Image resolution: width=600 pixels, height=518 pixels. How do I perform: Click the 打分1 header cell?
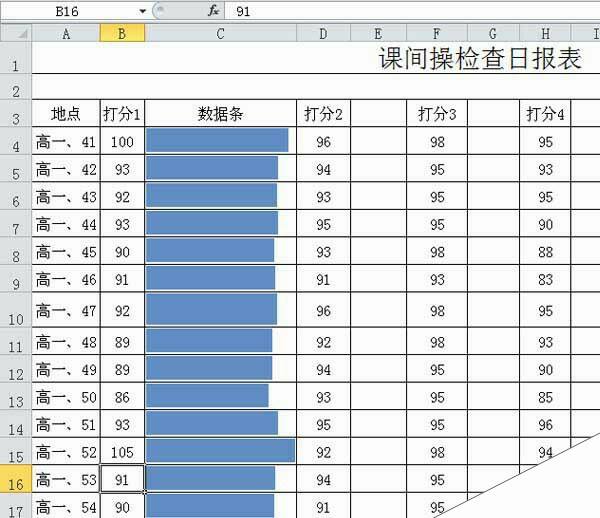[122, 114]
